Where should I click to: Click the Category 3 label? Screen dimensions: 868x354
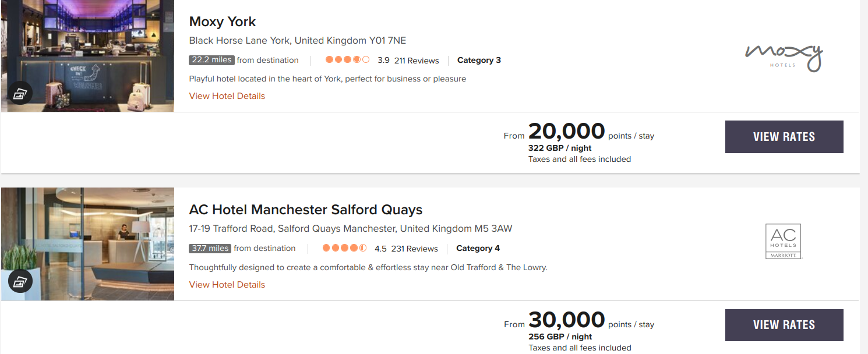tap(479, 60)
